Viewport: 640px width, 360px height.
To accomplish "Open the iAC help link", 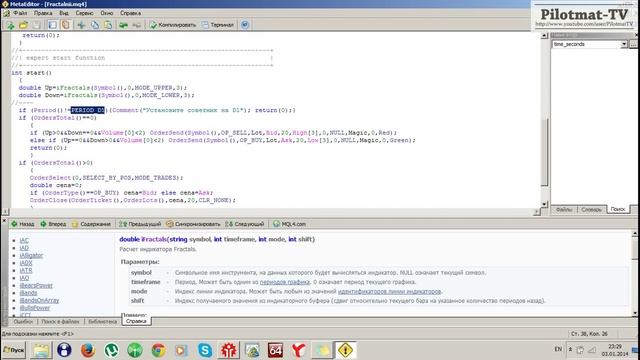I will tap(24, 240).
